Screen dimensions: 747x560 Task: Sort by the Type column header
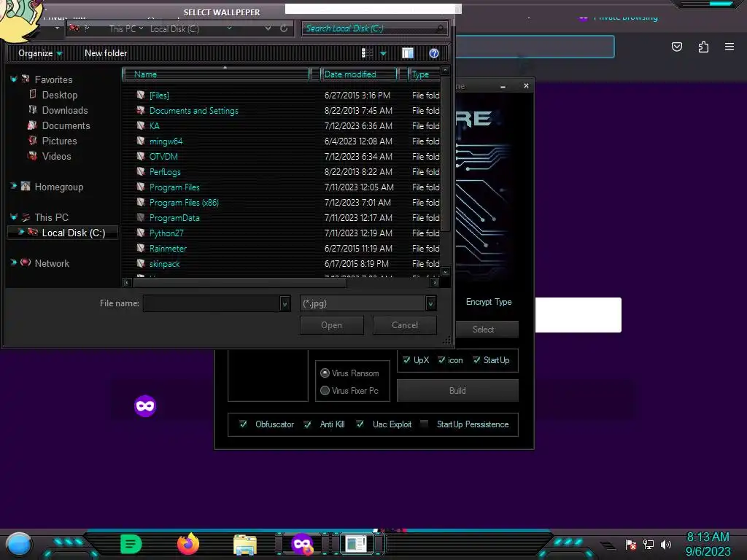(424, 74)
